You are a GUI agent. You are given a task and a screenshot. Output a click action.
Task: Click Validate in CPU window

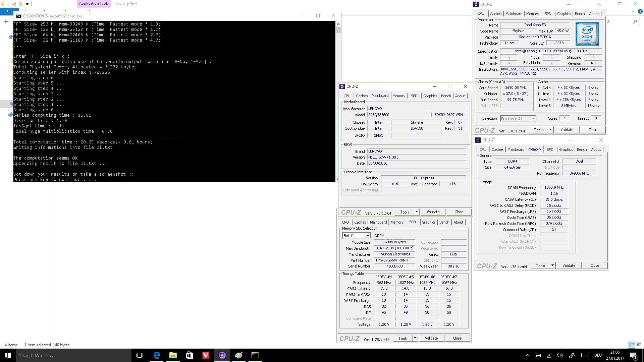pyautogui.click(x=567, y=130)
